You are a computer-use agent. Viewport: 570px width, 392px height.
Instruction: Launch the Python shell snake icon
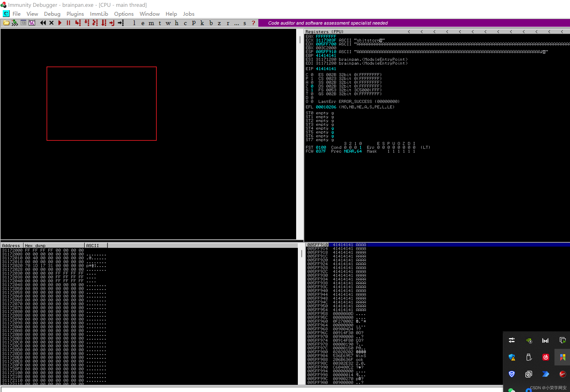click(15, 23)
